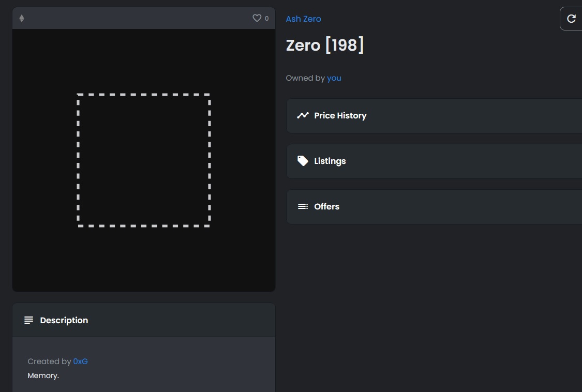Open the owner 'you' profile link
The height and width of the screenshot is (392, 582).
coord(334,78)
